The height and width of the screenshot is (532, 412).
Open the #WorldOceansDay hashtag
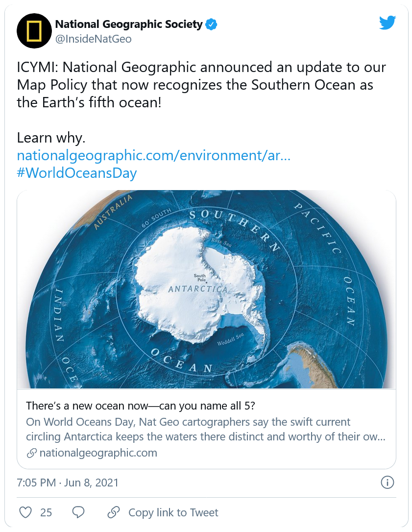coord(77,173)
